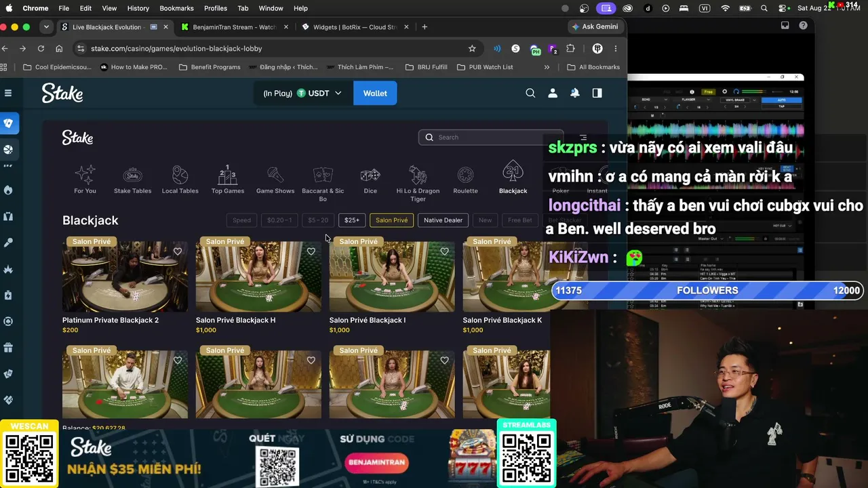Toggle the Salon Privé filter chip
Image resolution: width=868 pixels, height=488 pixels.
click(x=392, y=220)
